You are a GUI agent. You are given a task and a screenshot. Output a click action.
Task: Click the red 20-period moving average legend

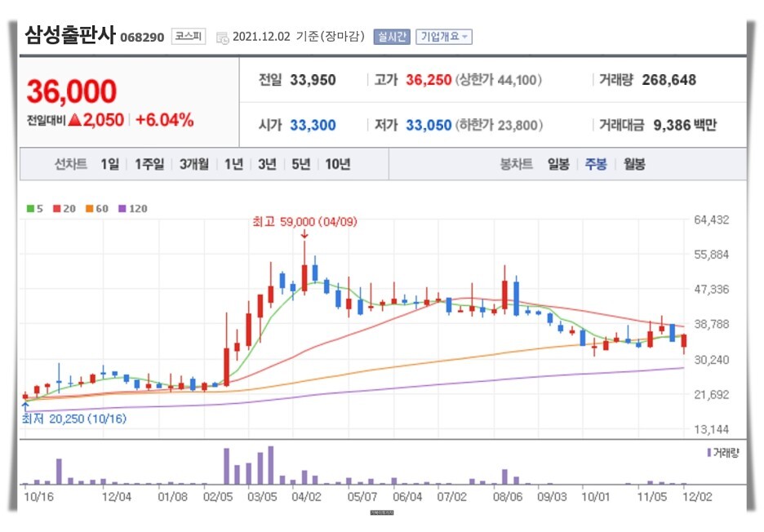coord(64,209)
